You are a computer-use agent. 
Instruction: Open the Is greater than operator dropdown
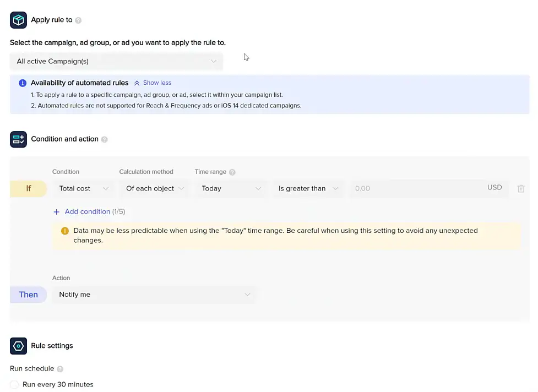click(308, 188)
